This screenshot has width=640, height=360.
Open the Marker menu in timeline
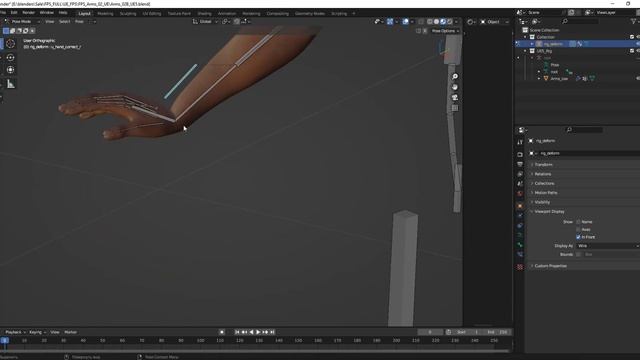(71, 332)
